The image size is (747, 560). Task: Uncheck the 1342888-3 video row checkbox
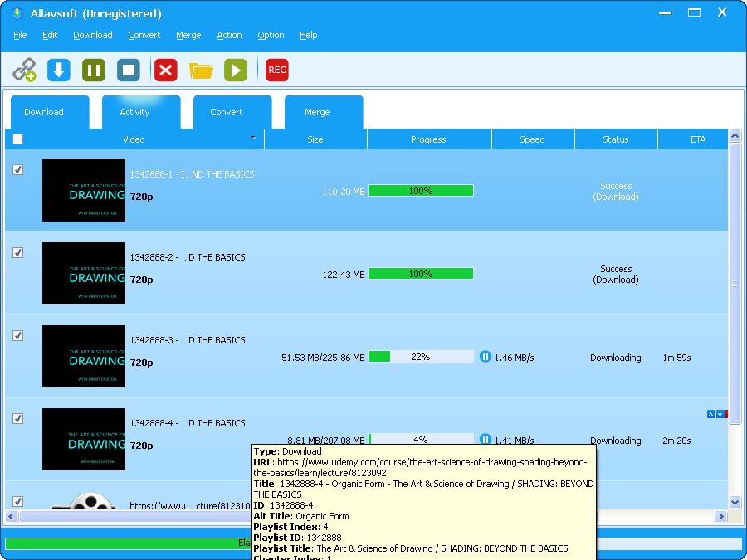[17, 336]
